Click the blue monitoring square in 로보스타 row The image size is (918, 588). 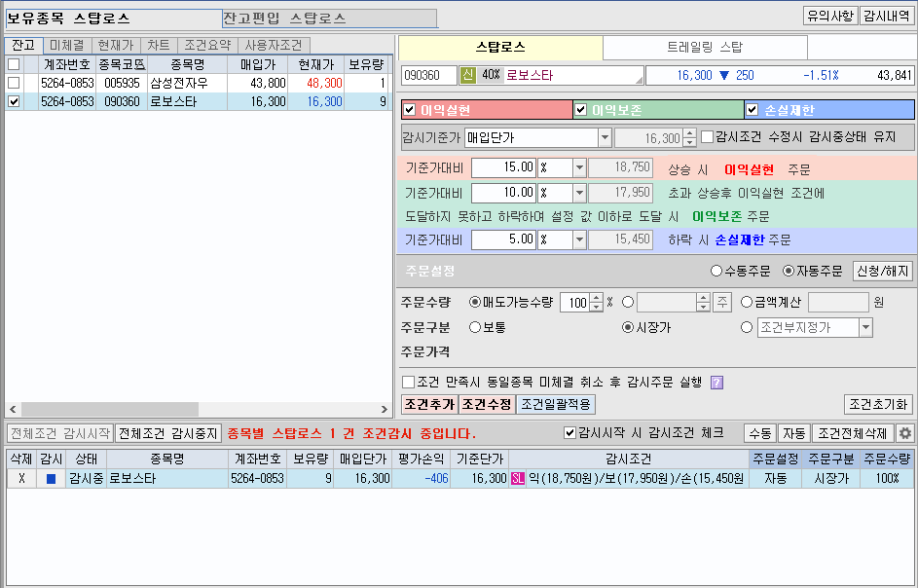tap(51, 479)
